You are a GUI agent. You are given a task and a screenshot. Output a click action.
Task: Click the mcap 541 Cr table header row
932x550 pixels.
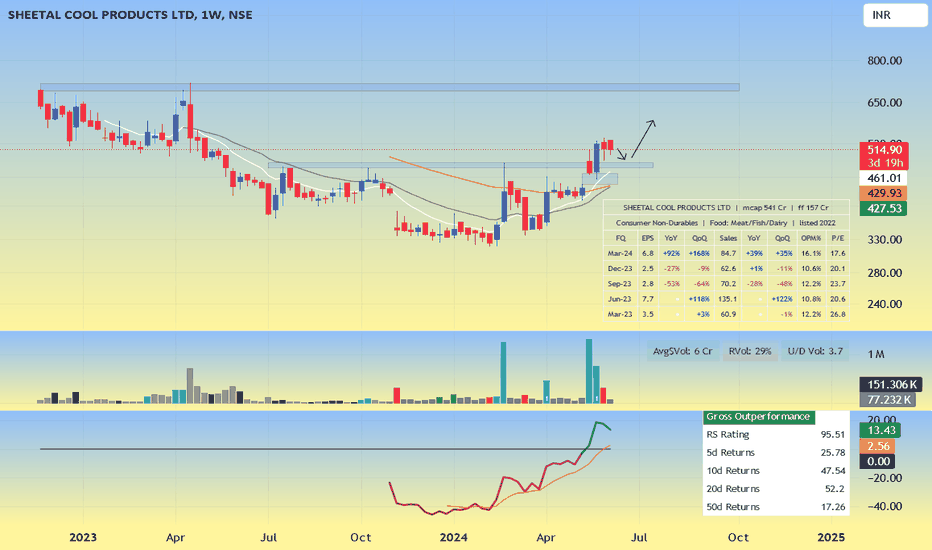(x=726, y=208)
